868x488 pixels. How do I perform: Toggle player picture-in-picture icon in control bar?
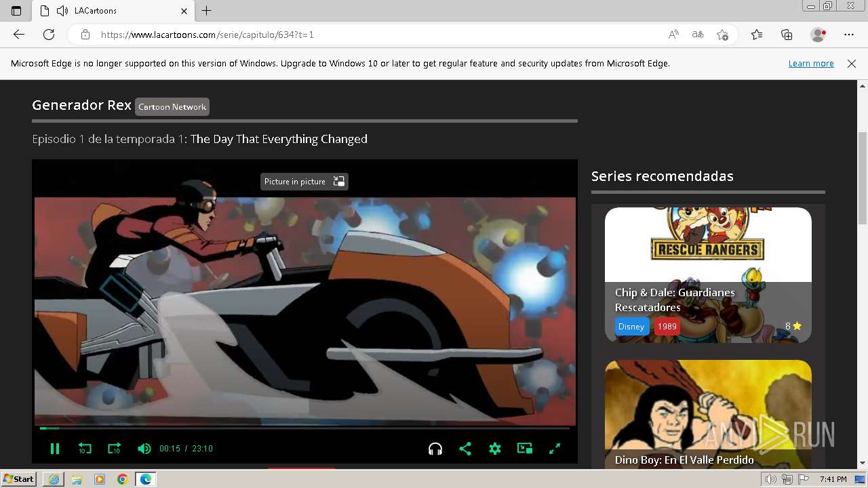[x=525, y=449]
